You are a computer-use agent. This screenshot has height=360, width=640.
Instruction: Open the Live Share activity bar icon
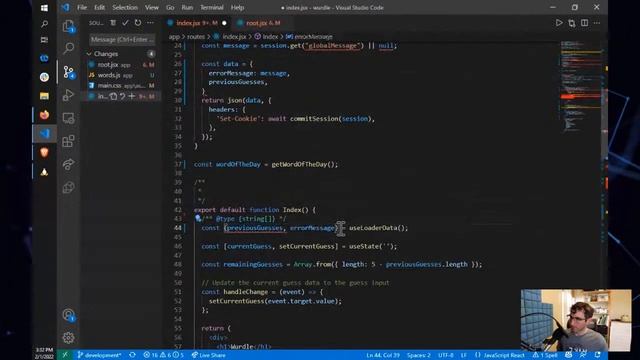coord(69,164)
